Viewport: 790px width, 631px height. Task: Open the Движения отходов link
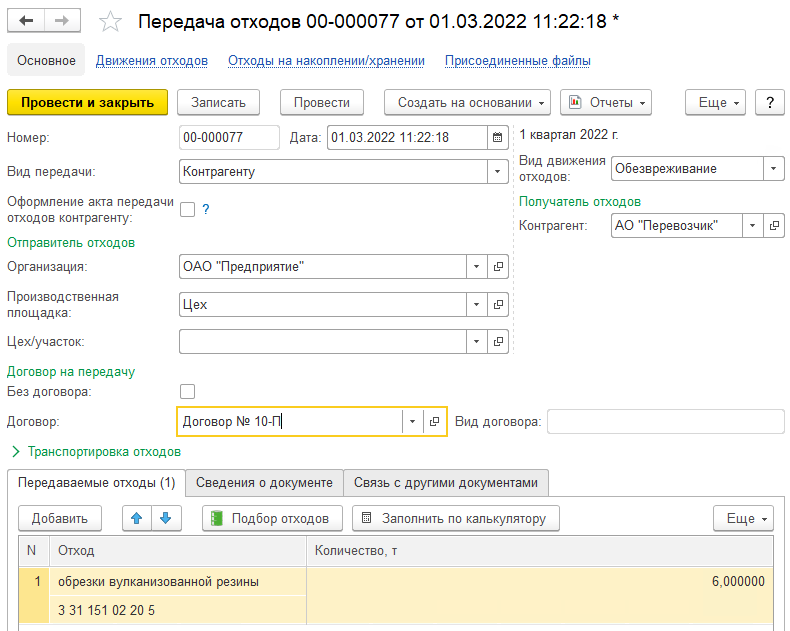pos(152,60)
